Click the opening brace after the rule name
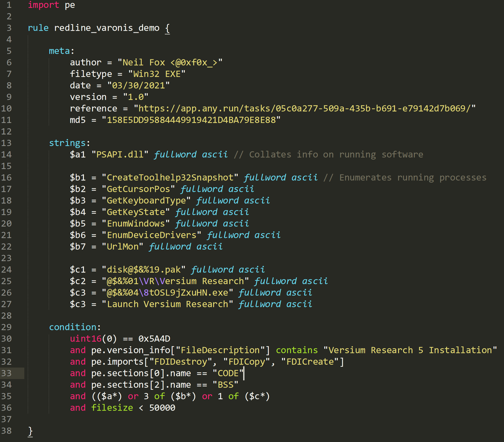 click(x=167, y=28)
